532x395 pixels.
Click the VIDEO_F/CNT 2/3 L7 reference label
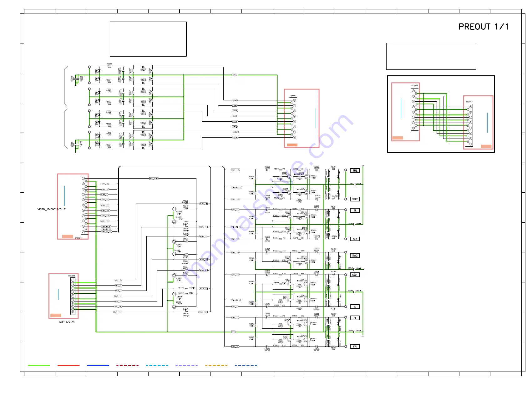click(x=52, y=209)
